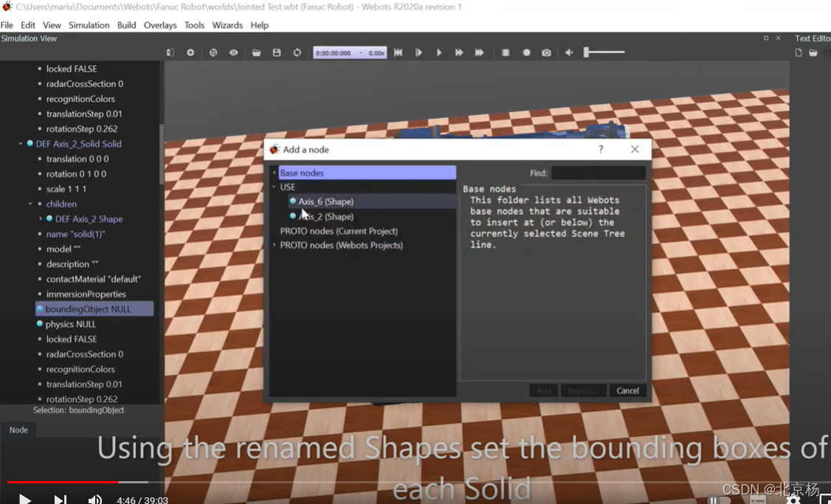Image resolution: width=831 pixels, height=504 pixels.
Task: Click the simulation time display field
Action: coord(350,52)
